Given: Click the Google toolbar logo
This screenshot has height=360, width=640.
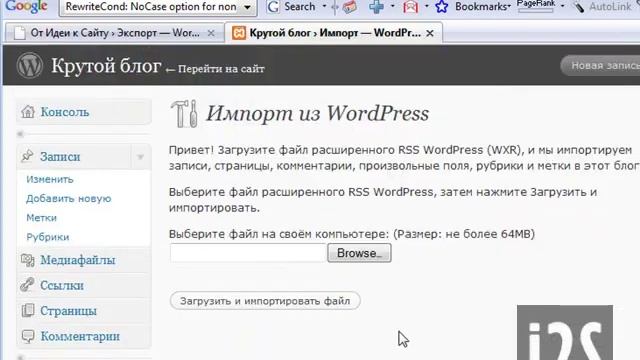Looking at the screenshot, I should (x=27, y=6).
